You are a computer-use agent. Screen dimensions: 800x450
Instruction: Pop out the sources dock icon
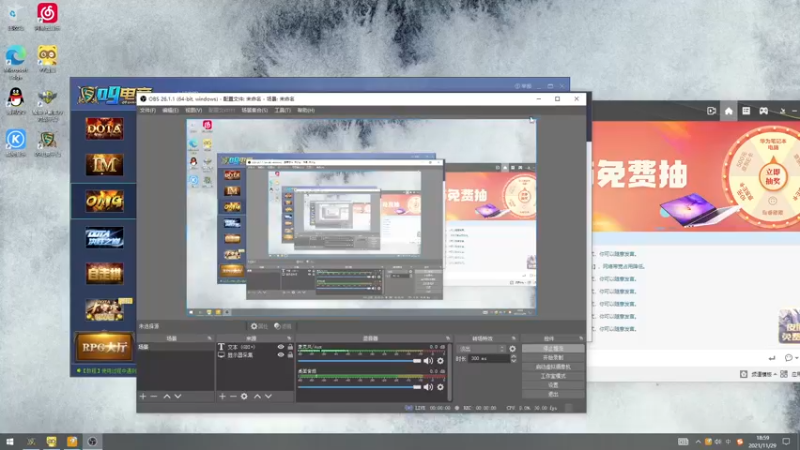point(289,338)
